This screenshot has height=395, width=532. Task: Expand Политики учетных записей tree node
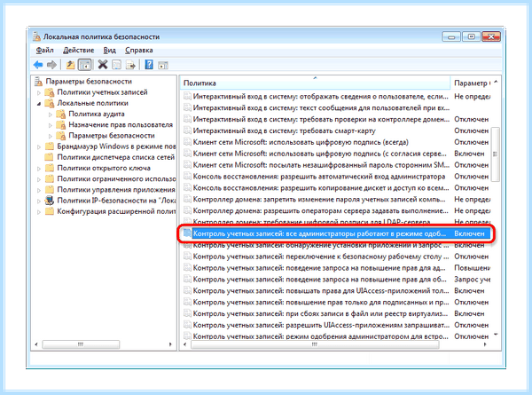[x=39, y=92]
